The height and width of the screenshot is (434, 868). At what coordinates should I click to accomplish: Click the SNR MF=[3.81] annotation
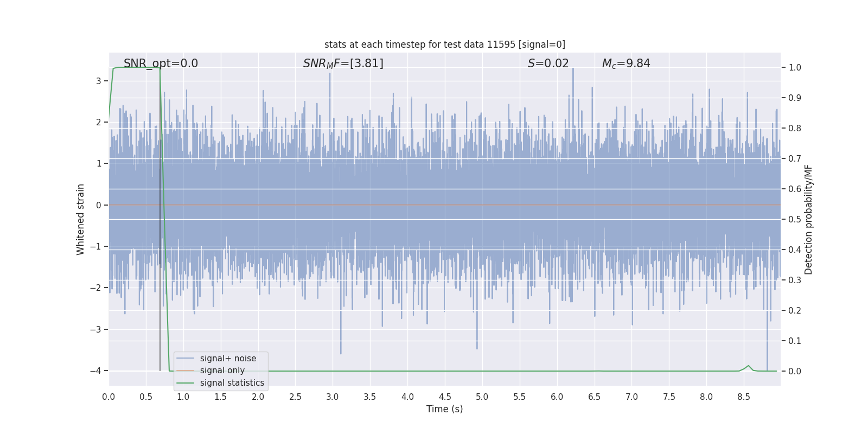coord(343,63)
